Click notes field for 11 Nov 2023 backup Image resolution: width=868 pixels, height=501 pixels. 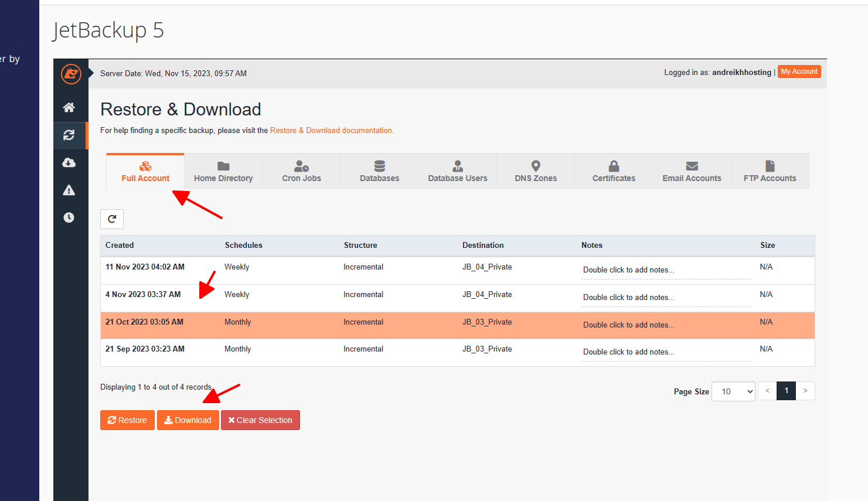[x=666, y=270]
